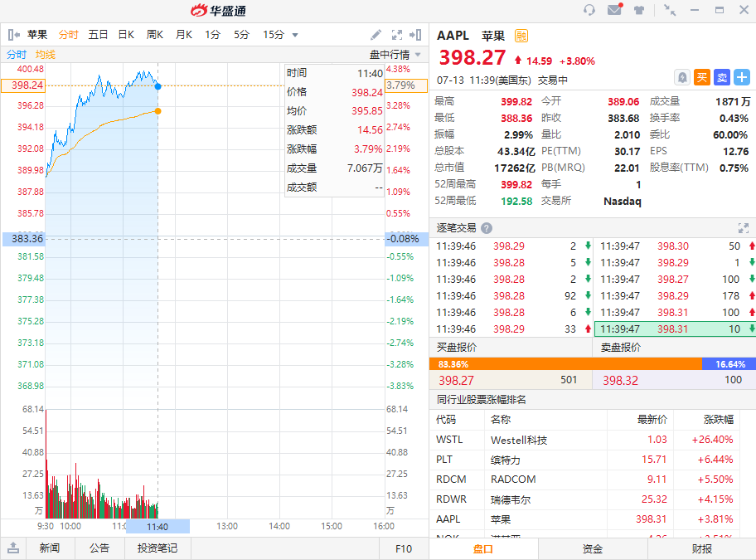Switch to 月K chart

coord(184,35)
